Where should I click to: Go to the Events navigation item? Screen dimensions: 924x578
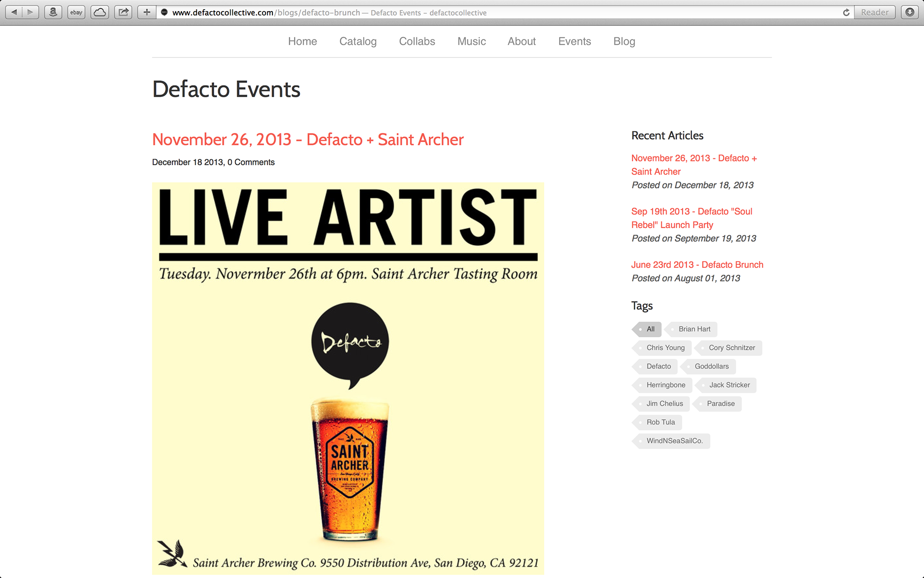coord(574,41)
